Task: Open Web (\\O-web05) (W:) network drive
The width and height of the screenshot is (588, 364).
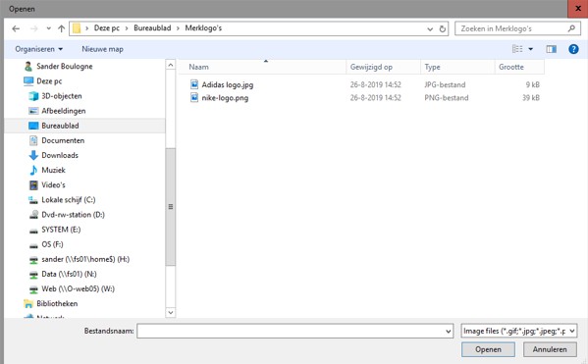Action: pyautogui.click(x=78, y=289)
